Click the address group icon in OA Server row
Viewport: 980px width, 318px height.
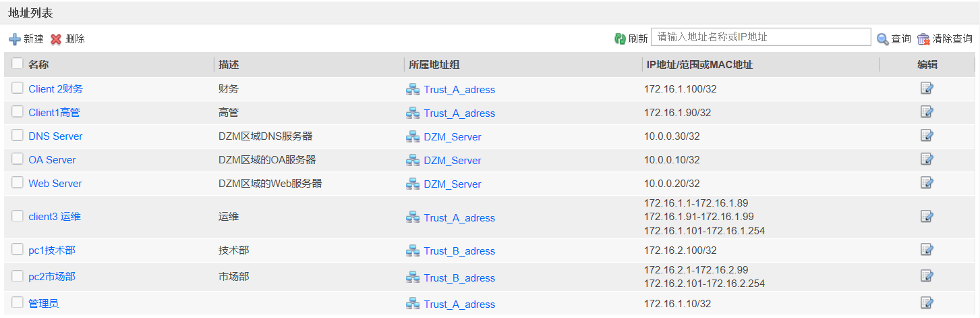pos(413,160)
